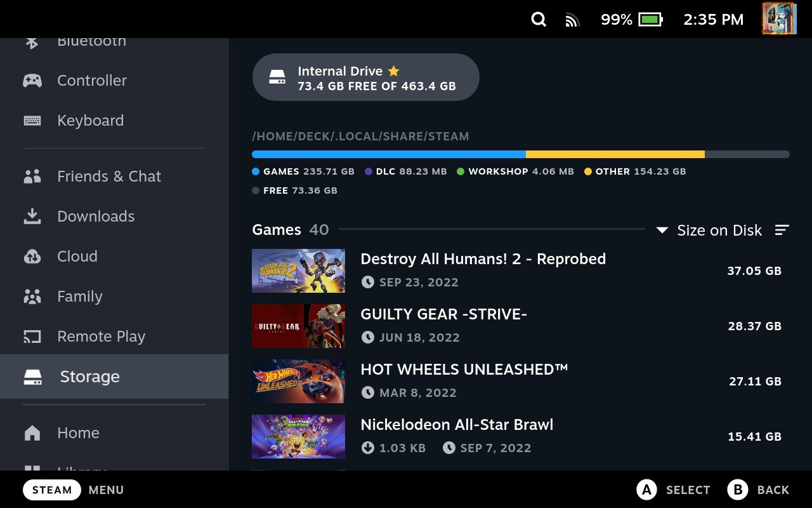
Task: Click the sort order lines icon
Action: coord(782,230)
